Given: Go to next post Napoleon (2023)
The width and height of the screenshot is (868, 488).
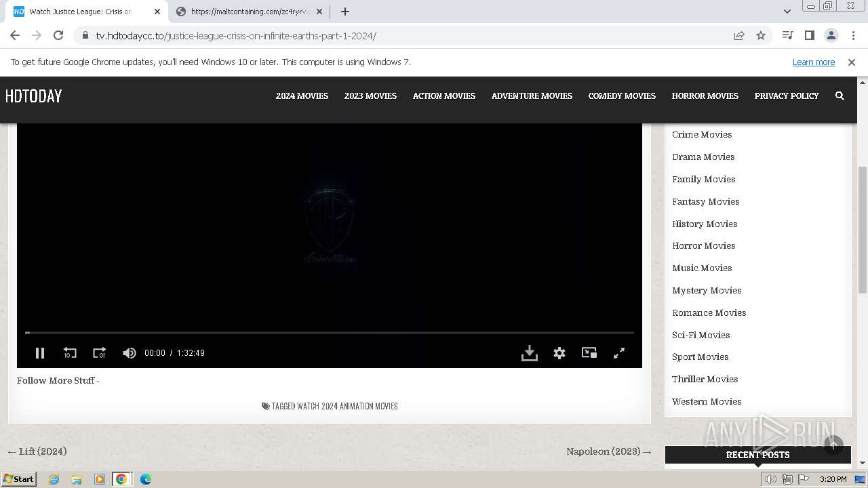Looking at the screenshot, I should coord(609,451).
